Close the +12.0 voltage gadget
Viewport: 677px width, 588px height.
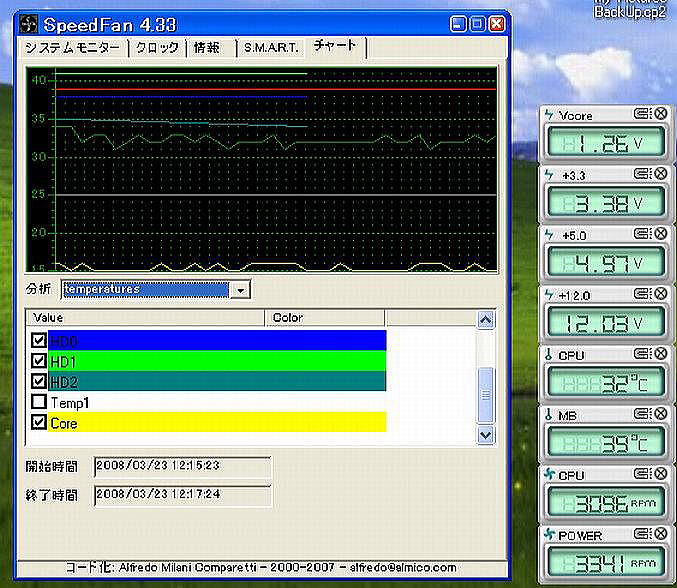pos(661,294)
